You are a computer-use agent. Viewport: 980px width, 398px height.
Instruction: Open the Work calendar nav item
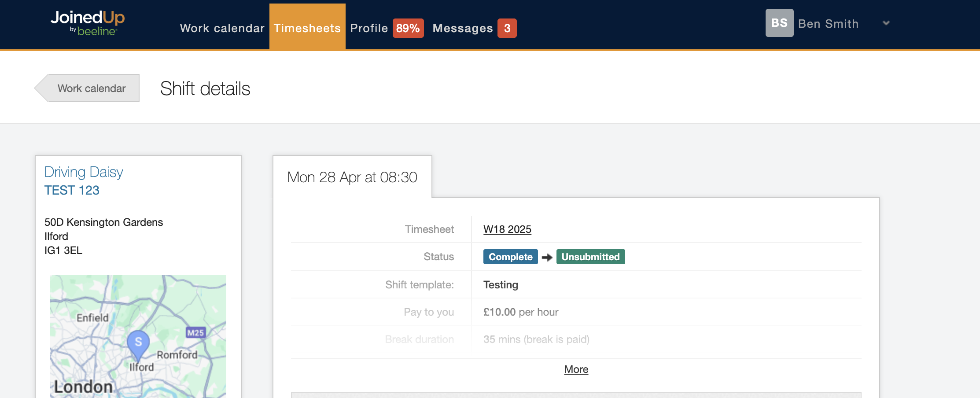point(222,28)
